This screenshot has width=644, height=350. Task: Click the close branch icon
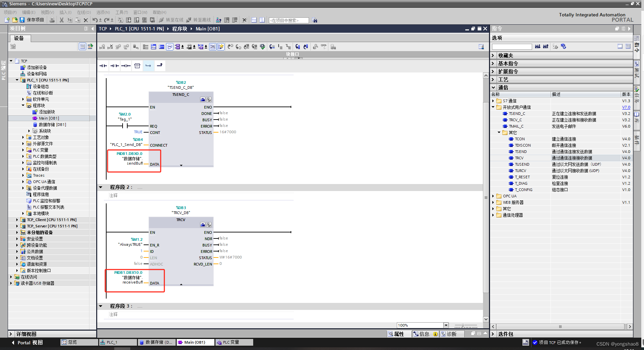[x=160, y=65]
